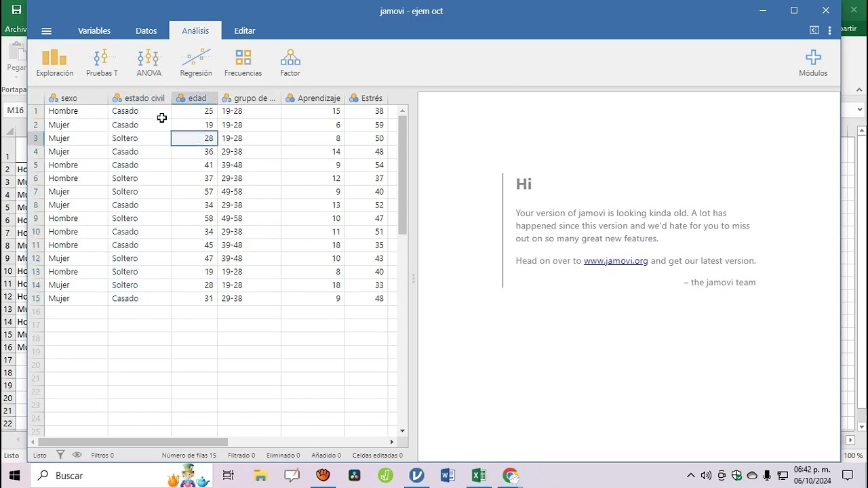Click the filter funnel icon in status bar
The image size is (868, 488).
60,455
